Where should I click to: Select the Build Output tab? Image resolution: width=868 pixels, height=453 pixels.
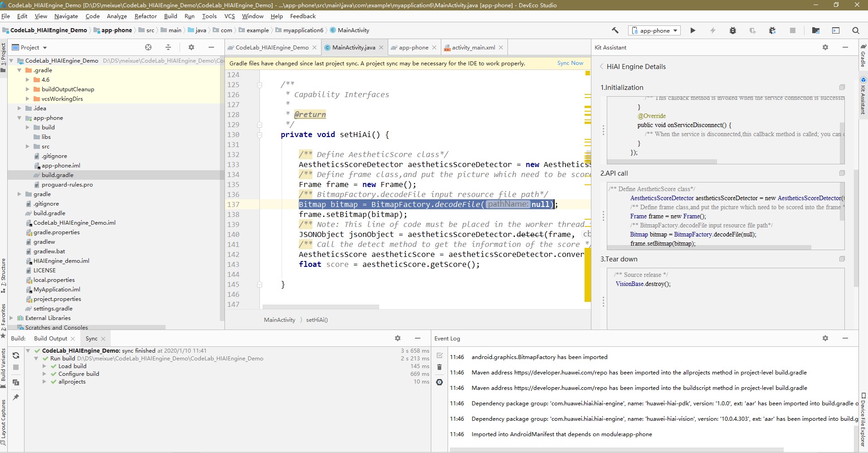tap(50, 338)
